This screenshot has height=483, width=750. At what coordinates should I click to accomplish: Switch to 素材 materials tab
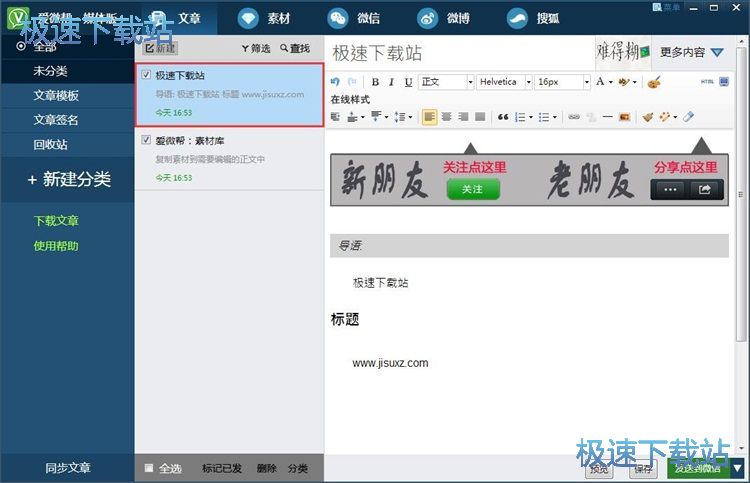278,18
